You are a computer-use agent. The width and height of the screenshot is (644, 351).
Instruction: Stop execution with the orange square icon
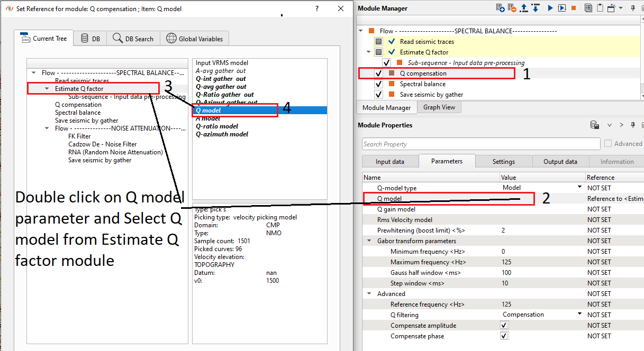click(x=573, y=8)
